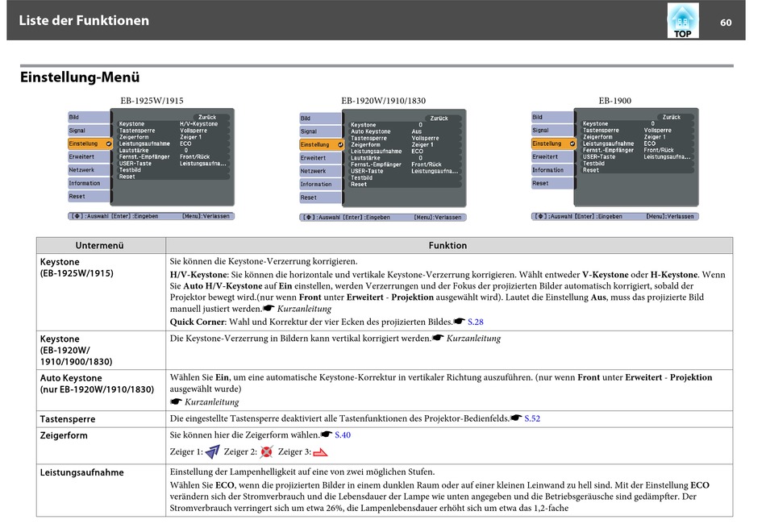766x532 pixels.
Task: Open page link S.28 for Quick Corner
Action: pos(476,322)
